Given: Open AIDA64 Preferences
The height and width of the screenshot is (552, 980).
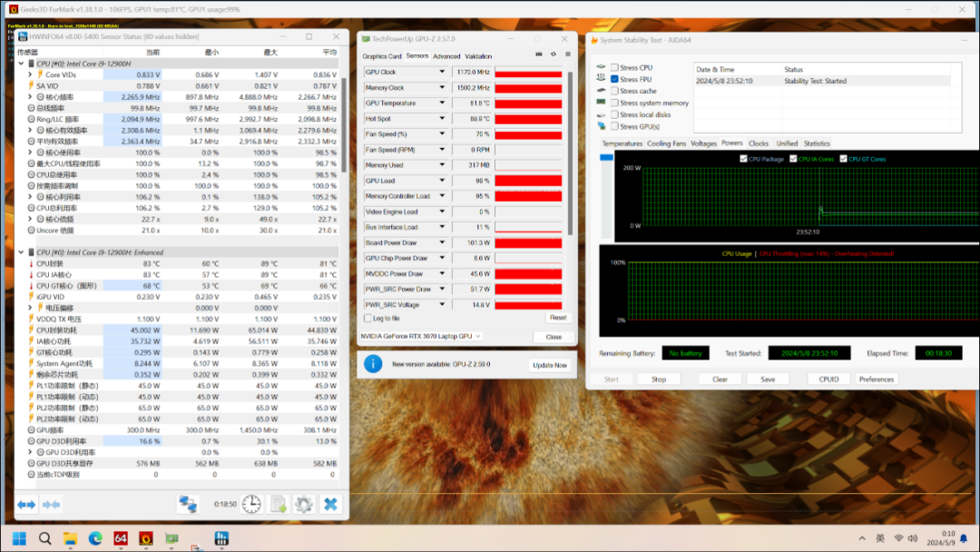Looking at the screenshot, I should point(877,379).
